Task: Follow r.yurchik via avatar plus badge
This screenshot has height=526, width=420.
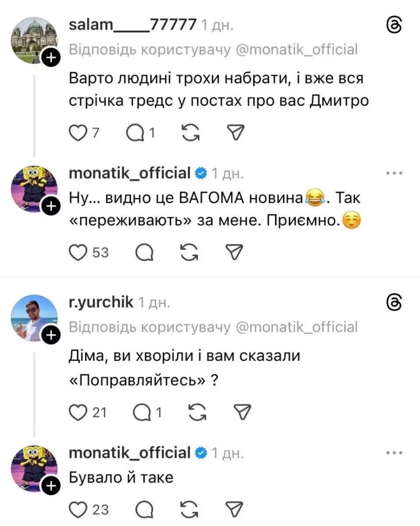Action: tap(51, 336)
